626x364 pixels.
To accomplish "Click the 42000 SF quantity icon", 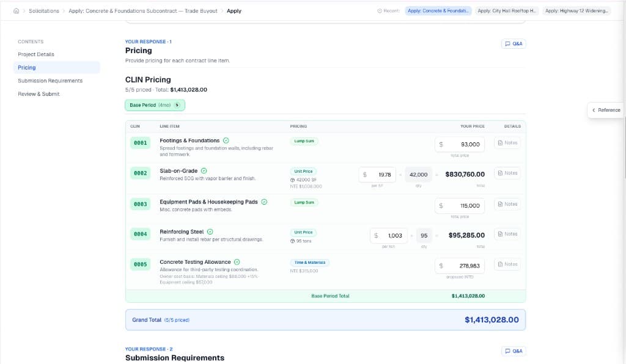I will (293, 180).
